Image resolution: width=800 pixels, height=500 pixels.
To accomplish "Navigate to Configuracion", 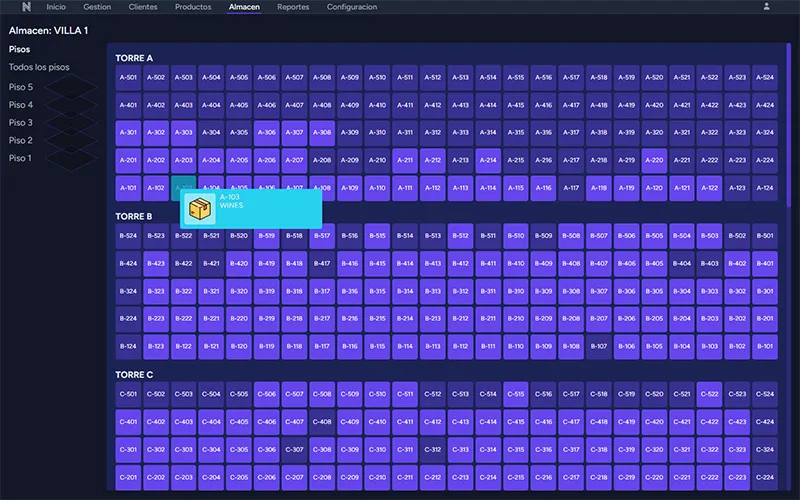I will pos(352,7).
